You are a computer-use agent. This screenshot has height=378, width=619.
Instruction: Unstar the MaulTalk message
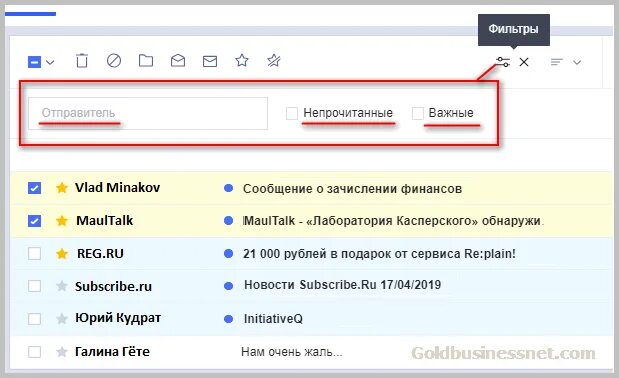coord(62,220)
